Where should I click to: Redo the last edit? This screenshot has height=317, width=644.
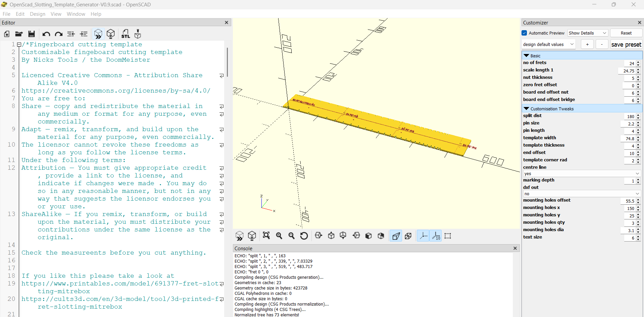pos(59,34)
